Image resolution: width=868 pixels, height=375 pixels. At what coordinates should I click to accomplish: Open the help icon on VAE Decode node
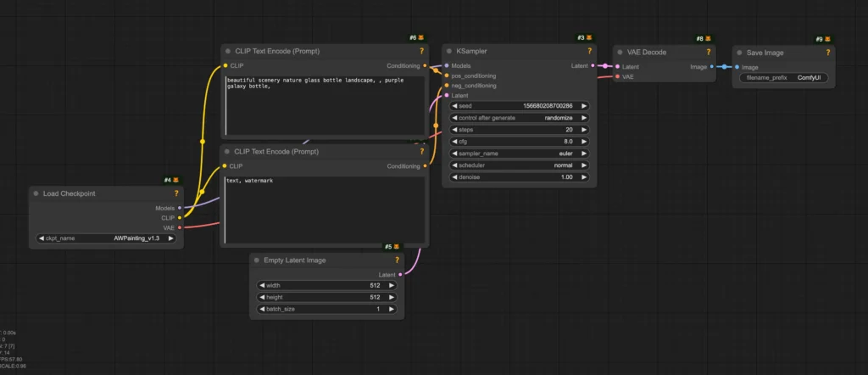pyautogui.click(x=708, y=52)
